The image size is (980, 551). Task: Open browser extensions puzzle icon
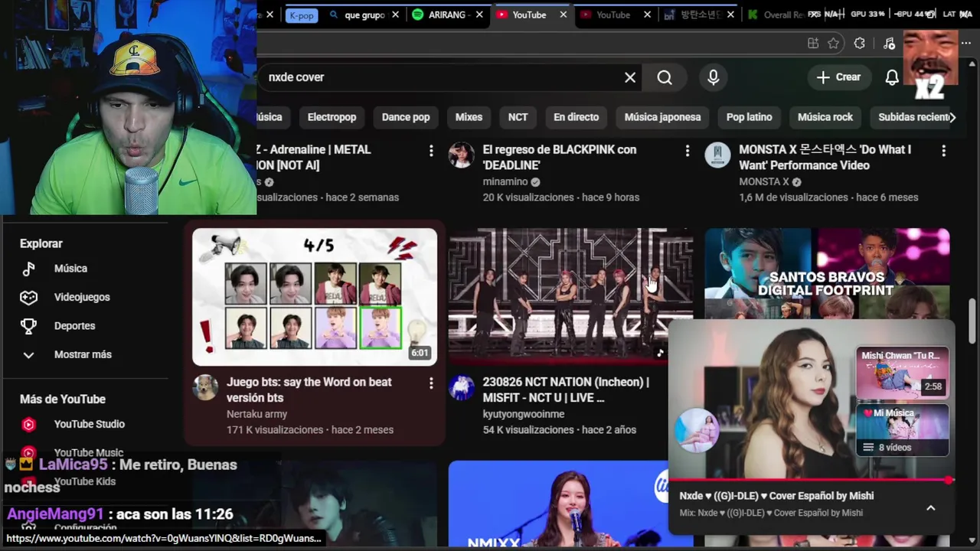(x=859, y=44)
